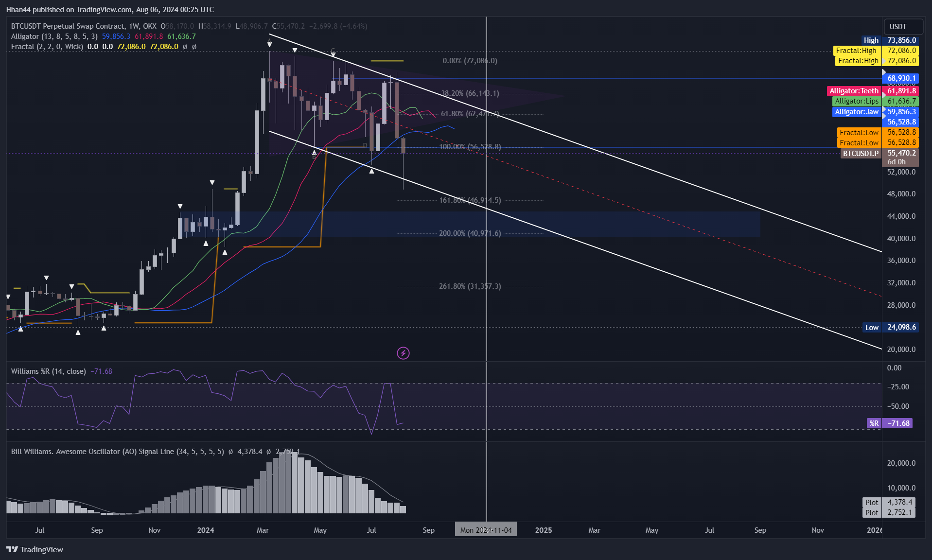Viewport: 932px width, 560px height.
Task: Select the 161.80% Fibonacci level label
Action: tap(470, 200)
